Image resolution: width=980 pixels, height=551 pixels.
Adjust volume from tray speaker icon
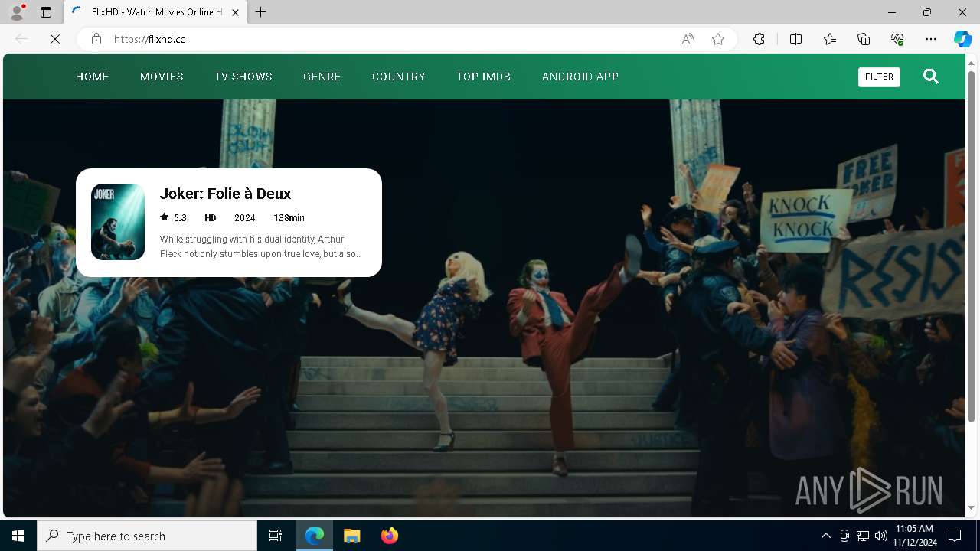coord(880,536)
